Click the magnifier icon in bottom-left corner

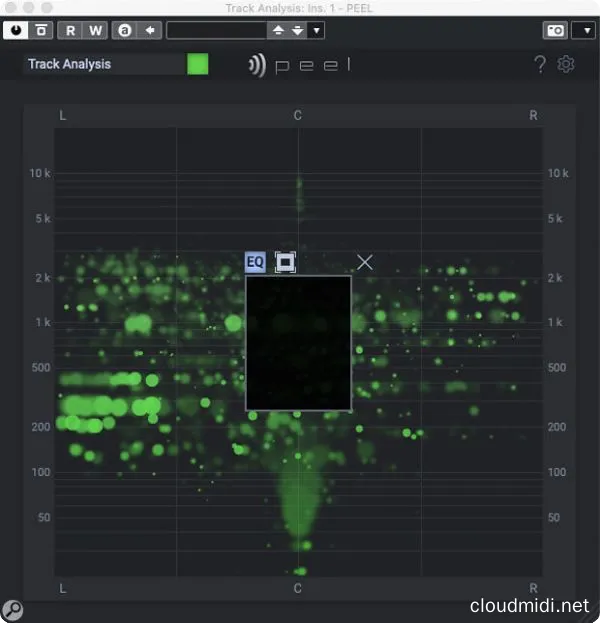coord(12,609)
